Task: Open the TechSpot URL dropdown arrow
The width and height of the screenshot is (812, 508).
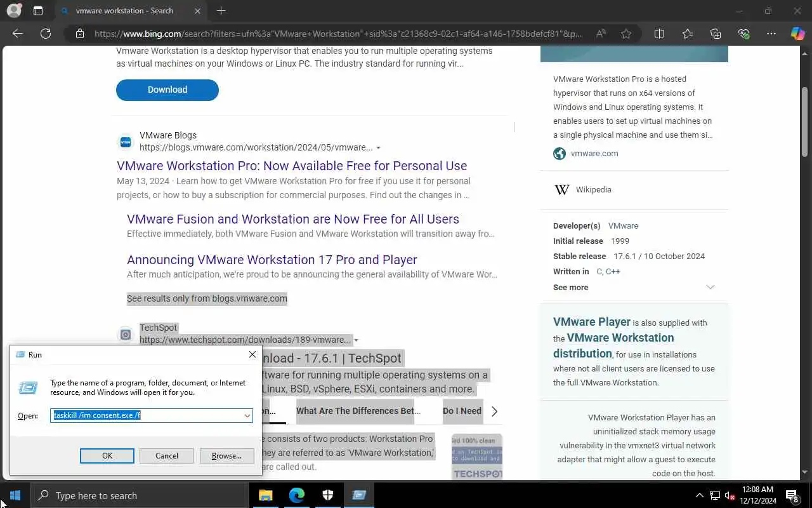Action: click(356, 340)
